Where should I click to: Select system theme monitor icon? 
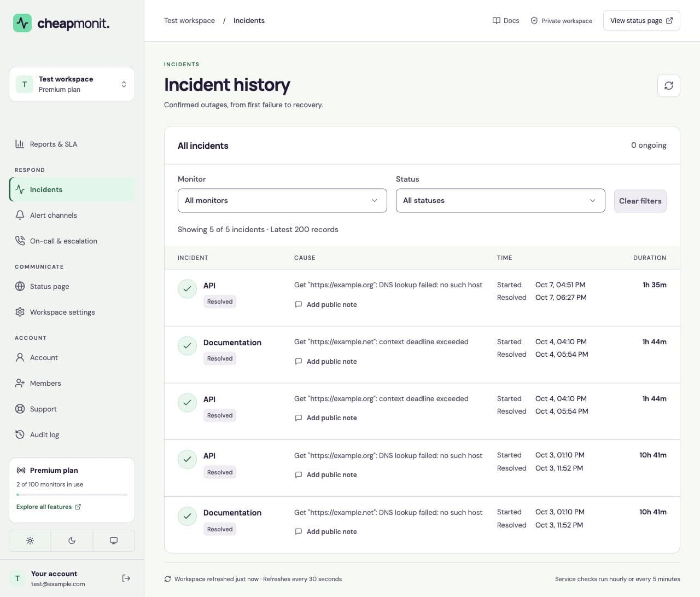[x=114, y=541]
